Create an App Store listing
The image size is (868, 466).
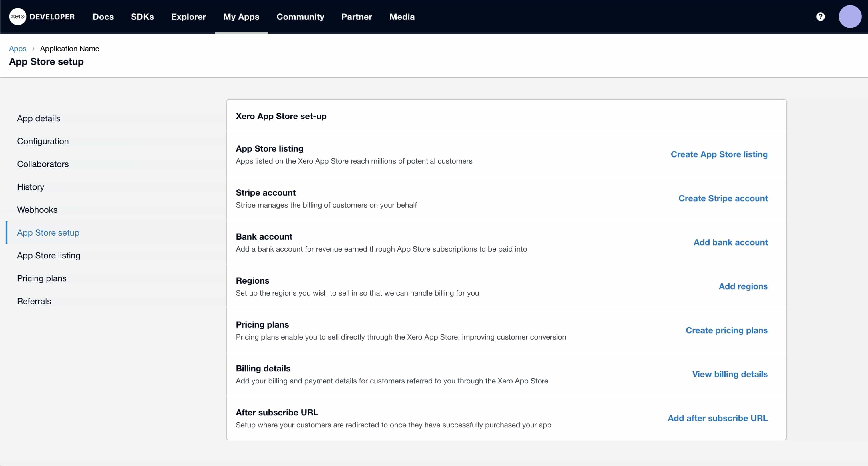pyautogui.click(x=719, y=154)
